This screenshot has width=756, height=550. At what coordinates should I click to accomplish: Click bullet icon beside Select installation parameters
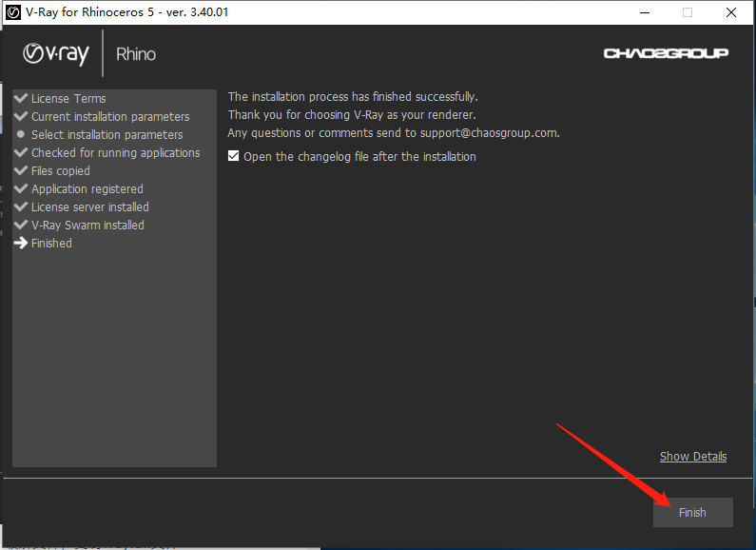(21, 134)
